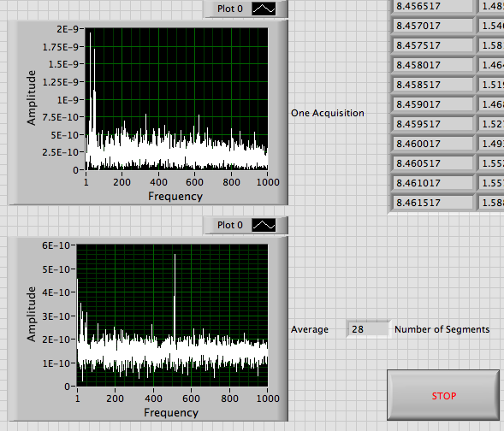The width and height of the screenshot is (504, 431).
Task: Click the tallest low-frequency peak in upper graph
Action: tap(91, 33)
